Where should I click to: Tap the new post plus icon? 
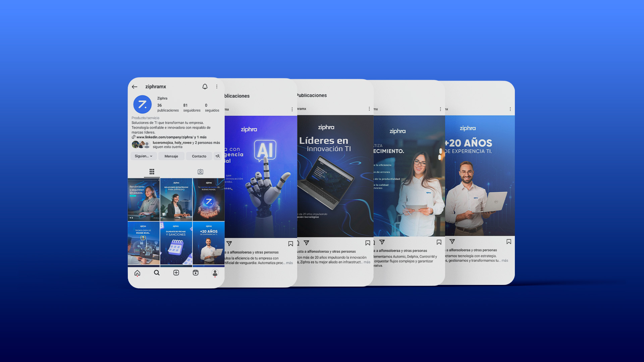[176, 273]
